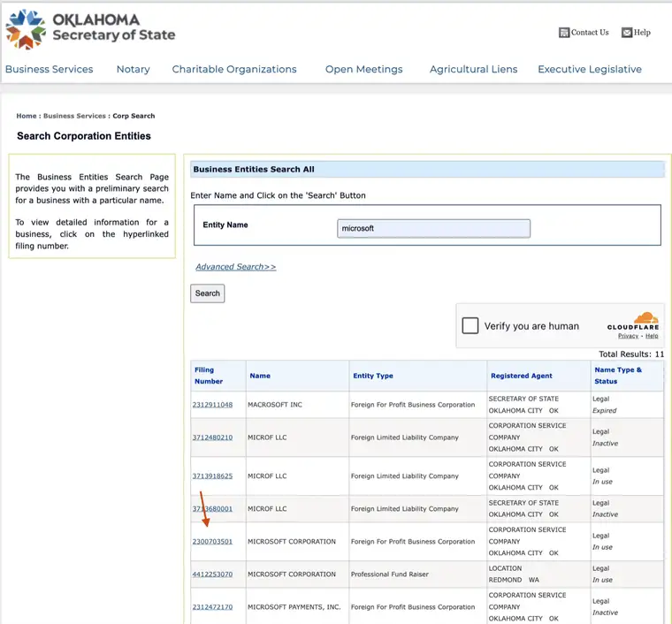Go to Business Services breadcrumb link
672x624 pixels.
coord(74,116)
